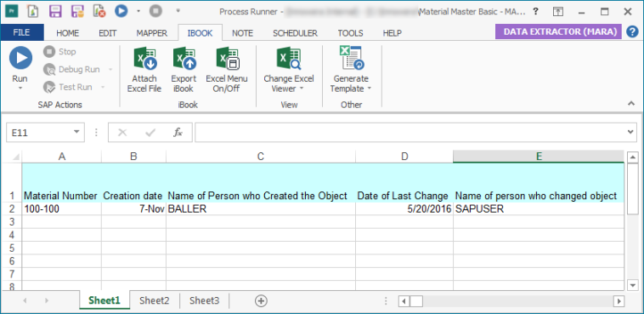The width and height of the screenshot is (644, 314).
Task: Switch to the Sheet3 tab
Action: click(204, 300)
